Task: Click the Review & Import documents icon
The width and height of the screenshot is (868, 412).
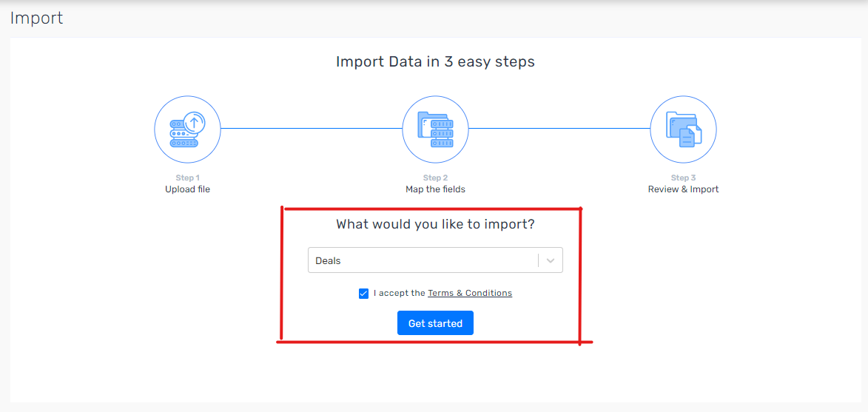Action: (683, 129)
